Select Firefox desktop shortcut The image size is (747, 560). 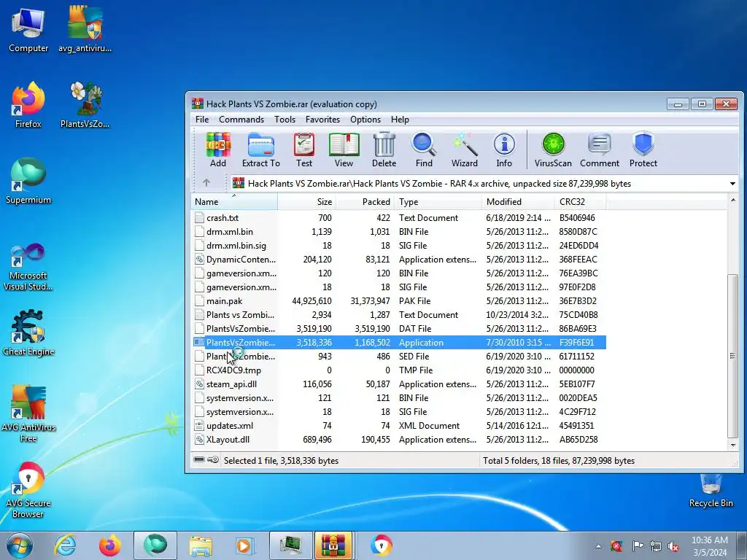28,105
